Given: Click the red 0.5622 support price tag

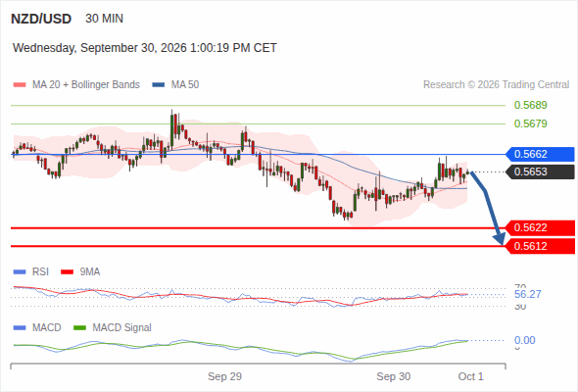Looking at the screenshot, I should pos(540,228).
